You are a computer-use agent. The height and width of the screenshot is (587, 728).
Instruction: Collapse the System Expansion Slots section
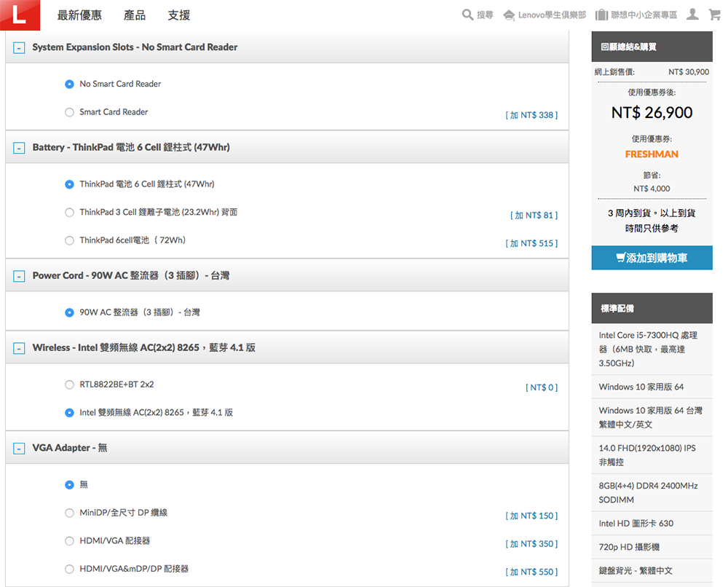click(x=19, y=47)
